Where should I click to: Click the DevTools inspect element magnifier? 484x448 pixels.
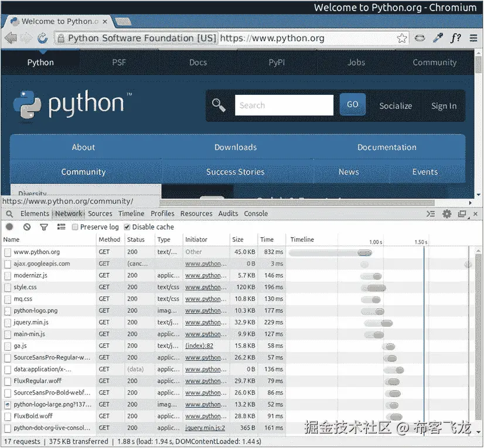pos(9,214)
